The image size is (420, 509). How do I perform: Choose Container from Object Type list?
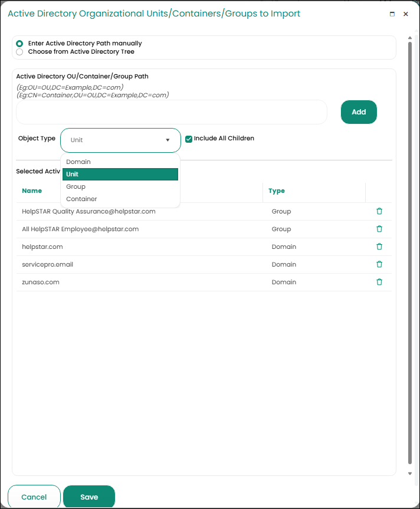(x=81, y=199)
